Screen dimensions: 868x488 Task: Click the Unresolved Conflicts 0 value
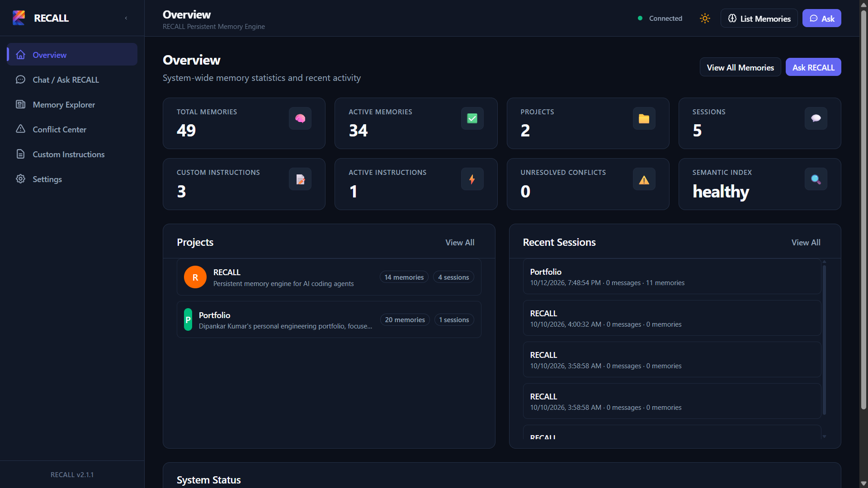[525, 192]
